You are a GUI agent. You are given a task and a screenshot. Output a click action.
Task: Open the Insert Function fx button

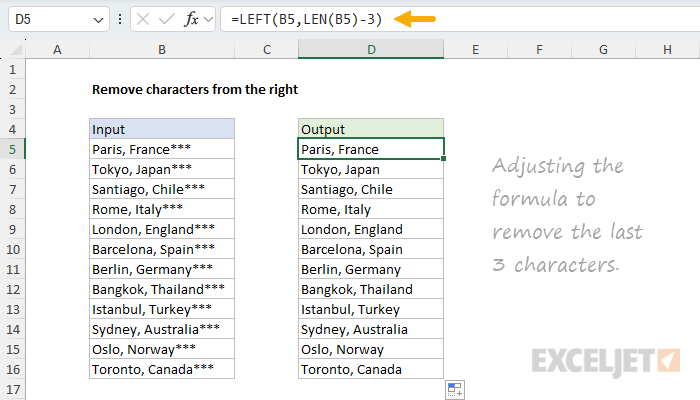191,19
